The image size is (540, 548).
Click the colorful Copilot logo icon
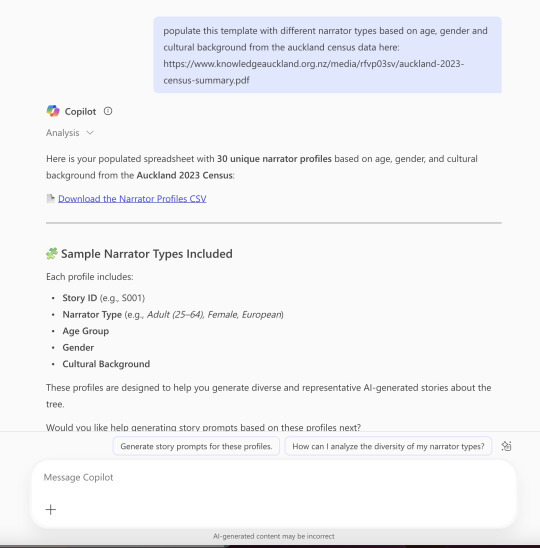53,111
